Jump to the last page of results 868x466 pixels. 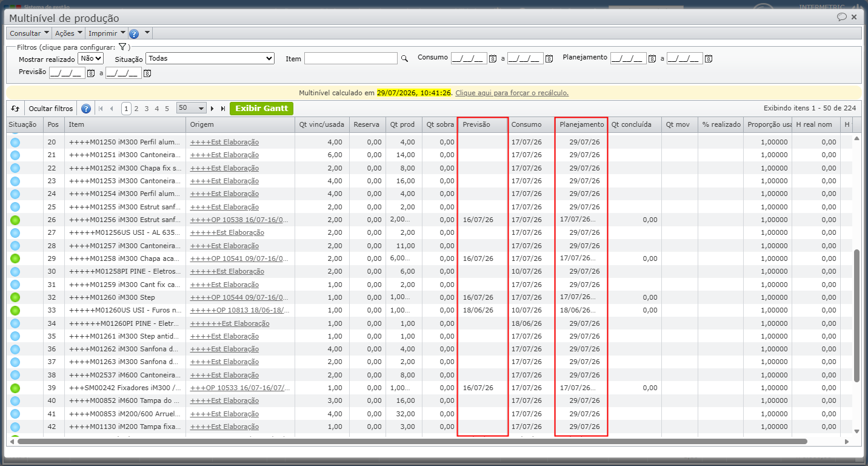point(223,109)
